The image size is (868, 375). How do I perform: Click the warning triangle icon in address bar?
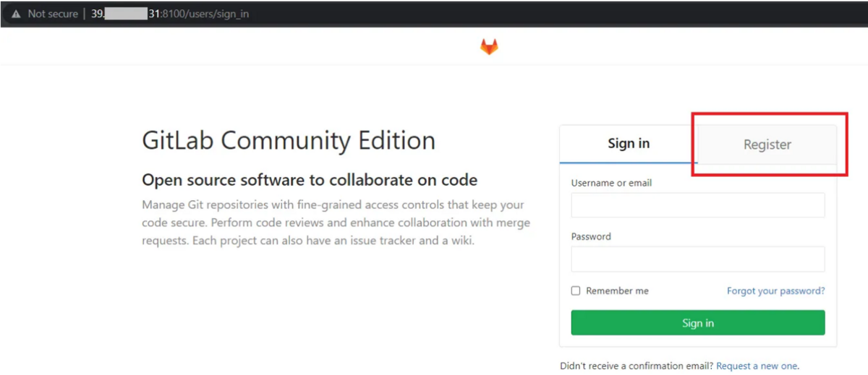click(16, 14)
